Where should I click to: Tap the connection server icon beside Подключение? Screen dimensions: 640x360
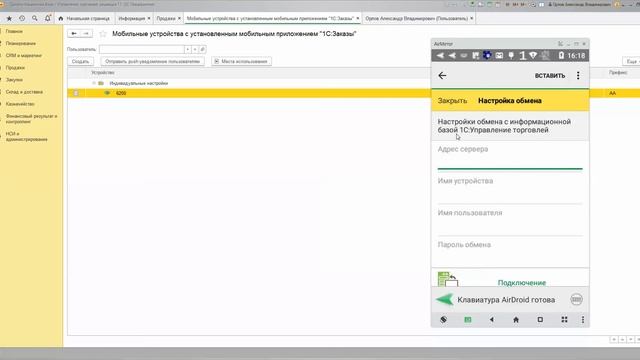pos(448,279)
